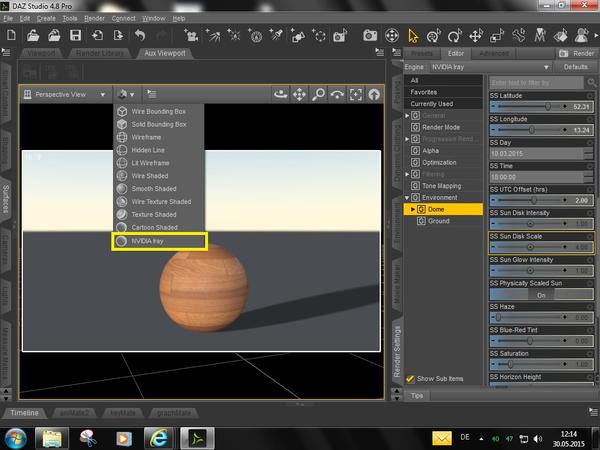Click the Windows Start orb
Viewport: 600px width, 450px height.
15,439
